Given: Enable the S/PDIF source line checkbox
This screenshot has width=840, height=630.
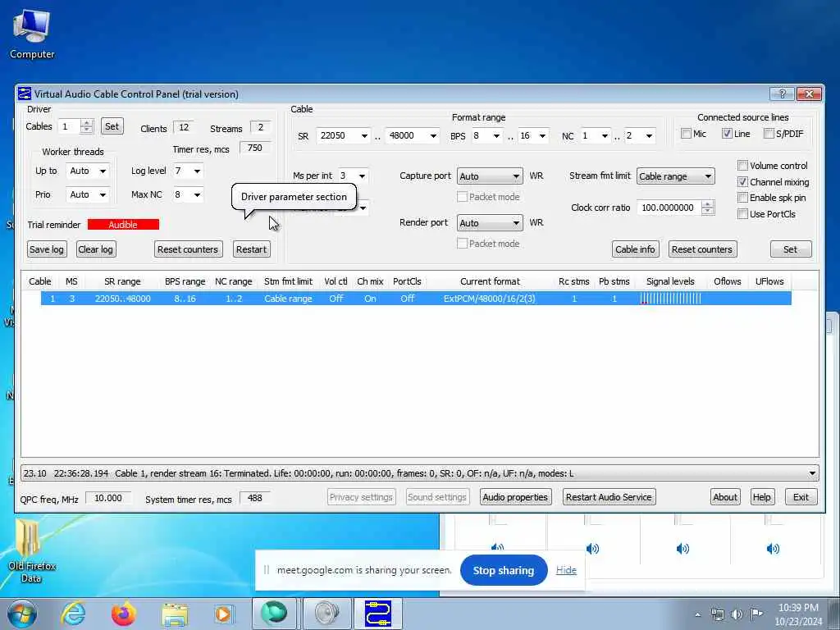Looking at the screenshot, I should point(769,134).
